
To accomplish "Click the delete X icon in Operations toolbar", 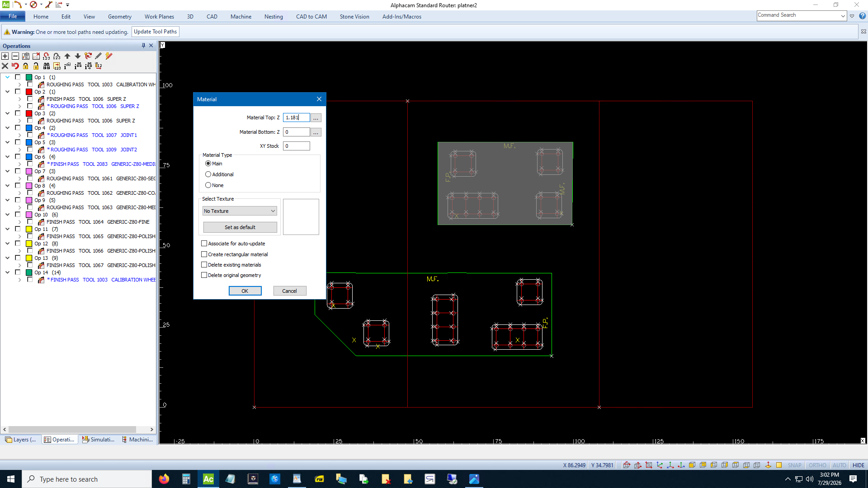I will tap(5, 66).
